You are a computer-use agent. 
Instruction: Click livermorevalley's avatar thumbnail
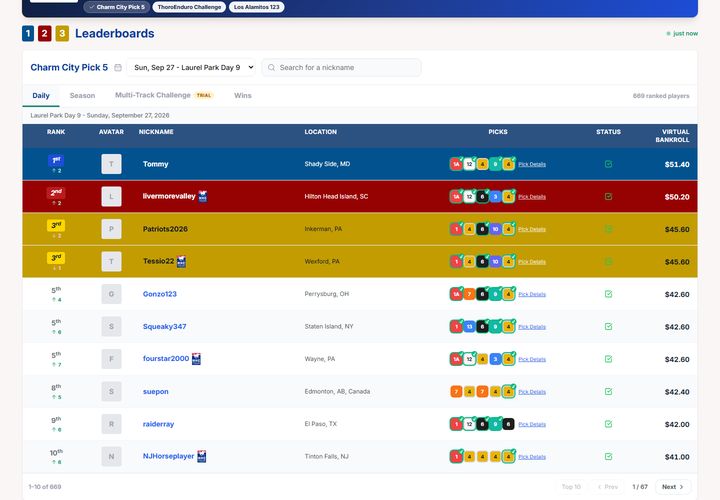[x=111, y=197]
